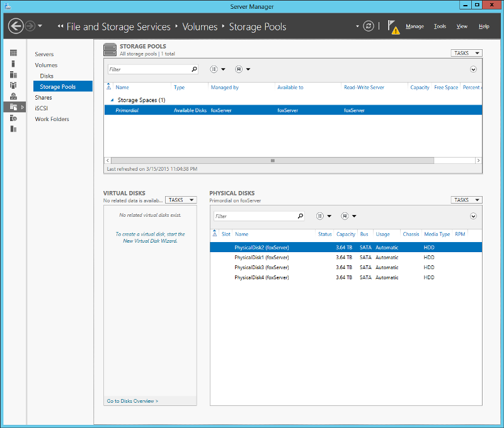Image resolution: width=504 pixels, height=428 pixels.
Task: Open Shares page in sidebar
Action: pyautogui.click(x=43, y=98)
